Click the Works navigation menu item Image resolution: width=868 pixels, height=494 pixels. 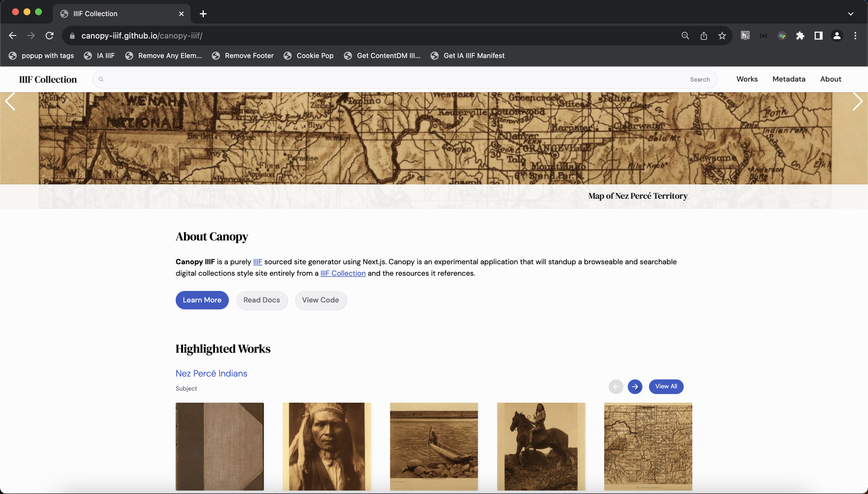[x=746, y=79]
